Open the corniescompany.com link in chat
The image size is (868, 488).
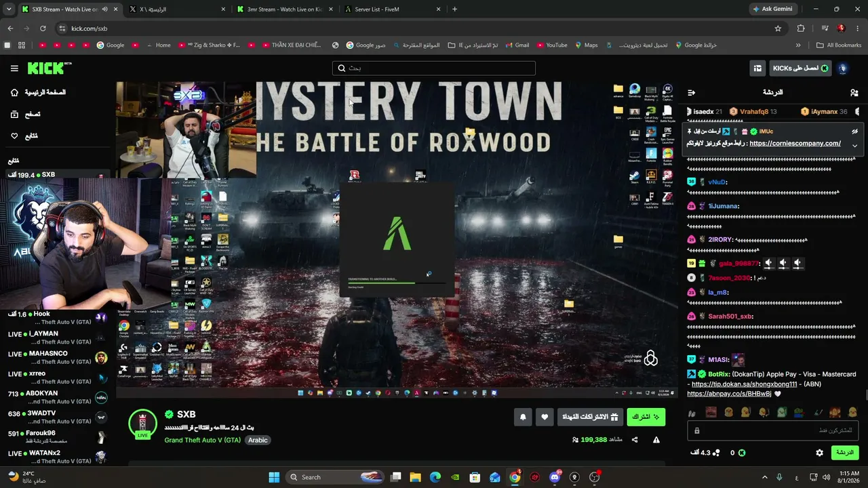(795, 144)
